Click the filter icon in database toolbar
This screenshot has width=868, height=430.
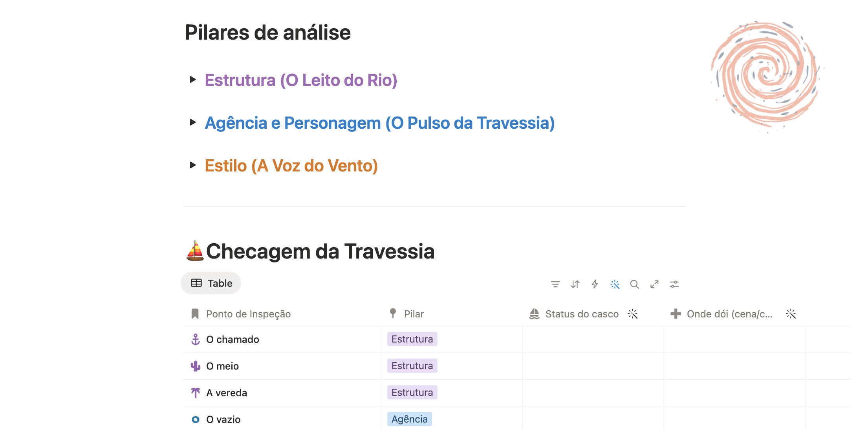click(555, 284)
